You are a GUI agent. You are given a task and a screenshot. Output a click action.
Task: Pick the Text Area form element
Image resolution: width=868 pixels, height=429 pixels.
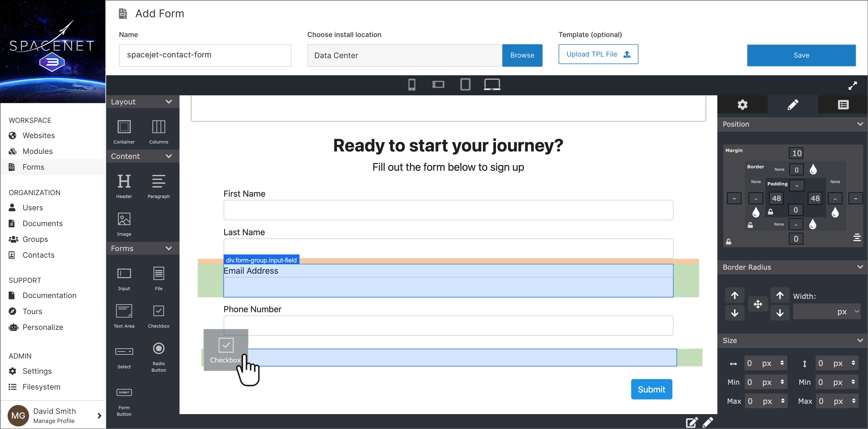click(x=124, y=316)
